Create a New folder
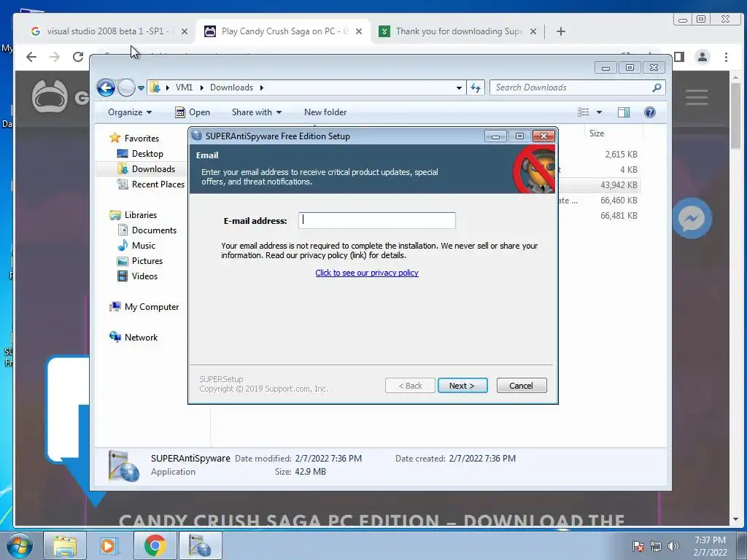The image size is (747, 560). click(x=325, y=112)
